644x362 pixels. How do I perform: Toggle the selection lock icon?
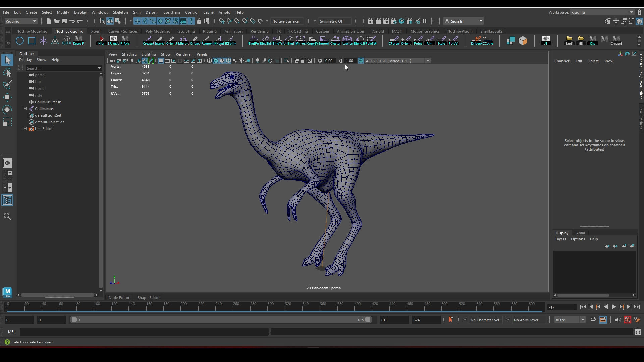[199, 21]
